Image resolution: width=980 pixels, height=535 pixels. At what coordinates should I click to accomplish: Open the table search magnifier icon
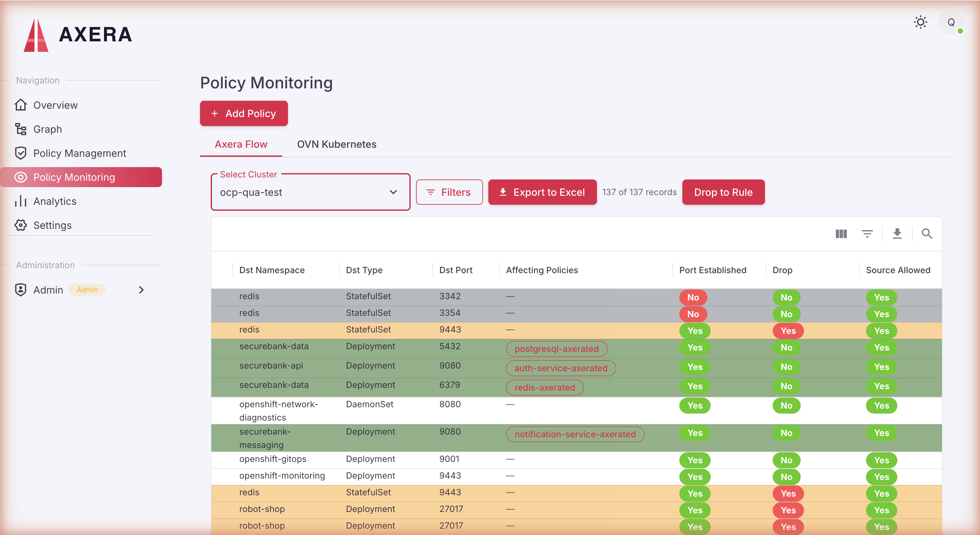pyautogui.click(x=927, y=233)
